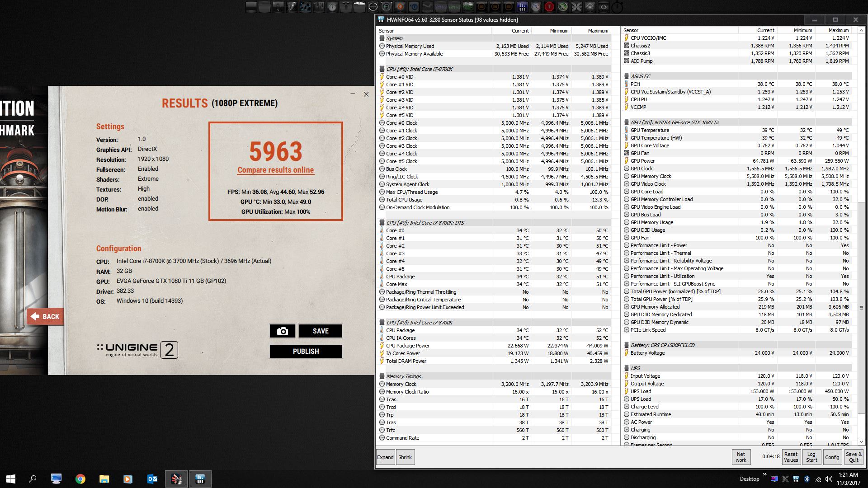Click Reset Values in HWiNFO

pos(791,457)
